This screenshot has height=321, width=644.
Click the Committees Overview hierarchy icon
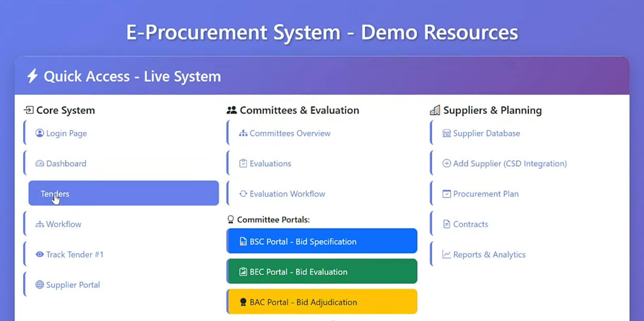(243, 133)
